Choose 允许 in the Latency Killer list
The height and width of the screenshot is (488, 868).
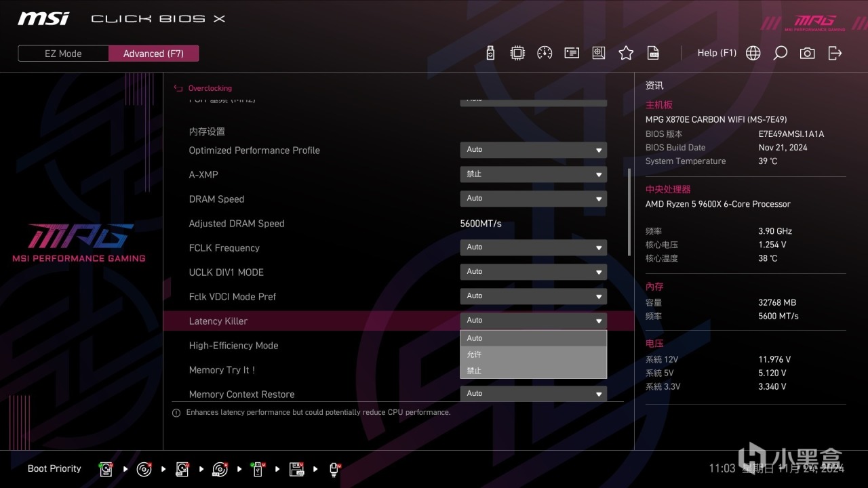coord(534,354)
